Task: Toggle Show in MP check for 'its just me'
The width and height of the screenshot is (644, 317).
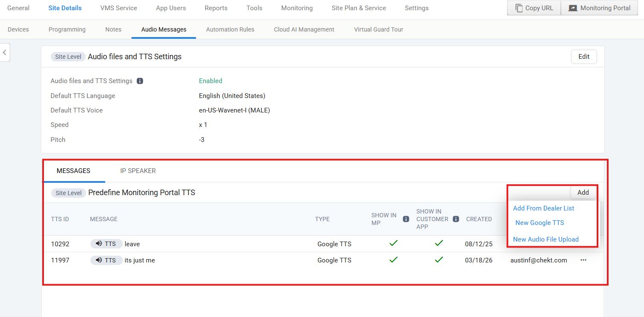Action: point(393,259)
